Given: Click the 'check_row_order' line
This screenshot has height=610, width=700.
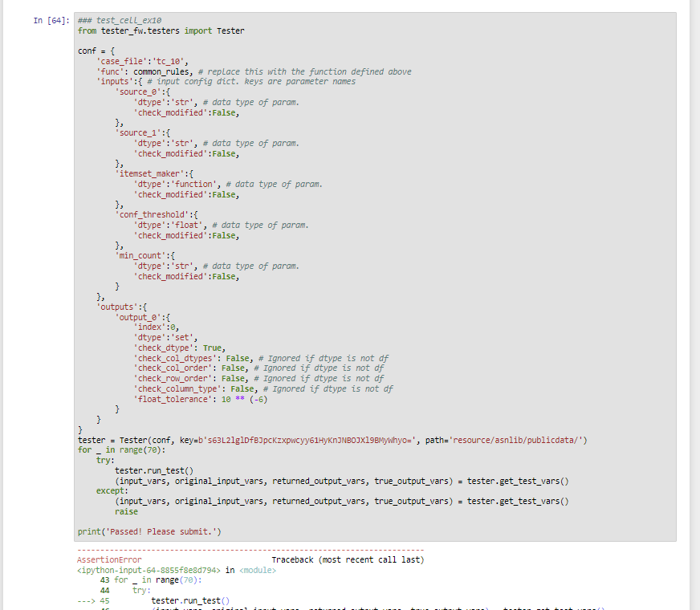Looking at the screenshot, I should coord(258,378).
